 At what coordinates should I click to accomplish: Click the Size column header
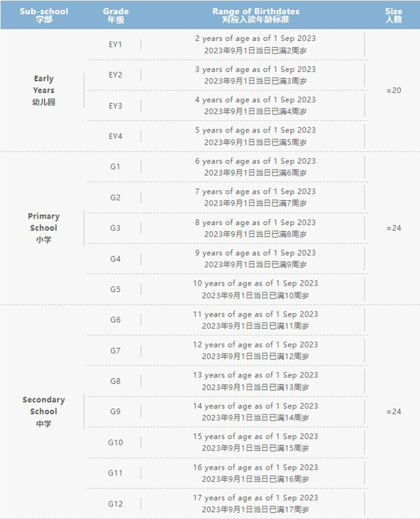coord(394,15)
